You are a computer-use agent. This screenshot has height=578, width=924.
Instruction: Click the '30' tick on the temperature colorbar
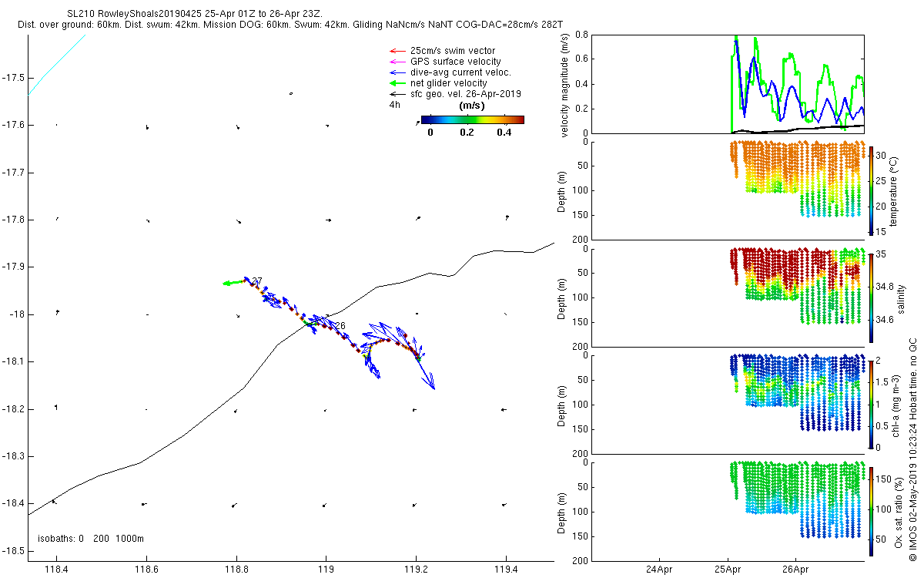click(882, 154)
